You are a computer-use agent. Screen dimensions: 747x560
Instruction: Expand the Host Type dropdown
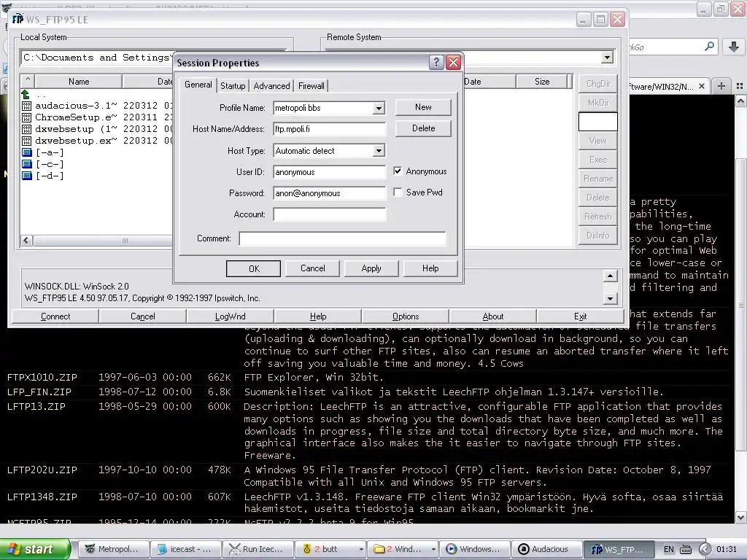tap(379, 151)
